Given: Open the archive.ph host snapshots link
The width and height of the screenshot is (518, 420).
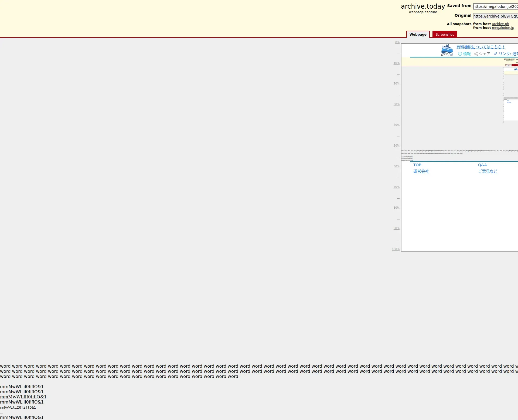Looking at the screenshot, I should (x=500, y=24).
